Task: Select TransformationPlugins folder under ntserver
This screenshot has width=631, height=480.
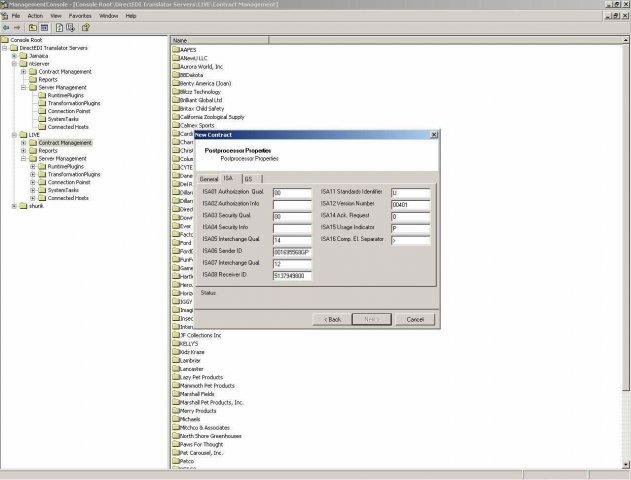Action: (74, 103)
